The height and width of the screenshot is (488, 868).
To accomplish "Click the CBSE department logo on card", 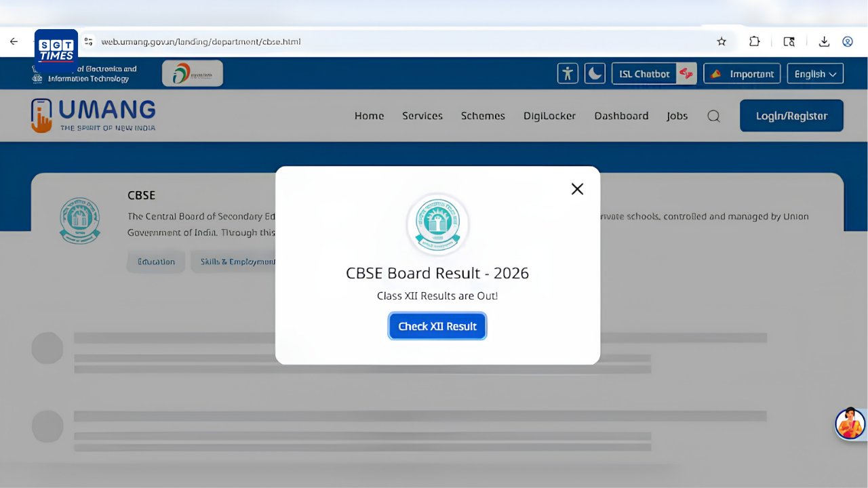I will point(80,220).
